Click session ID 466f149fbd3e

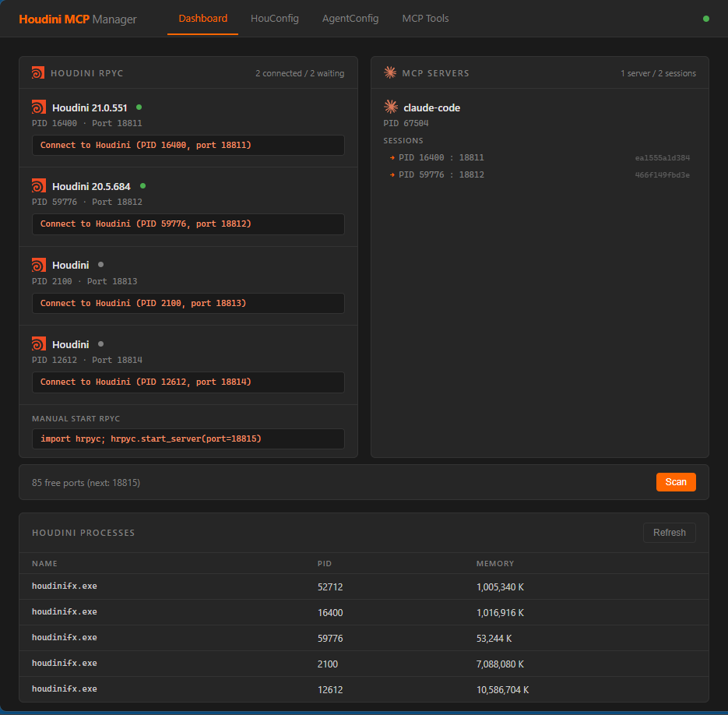(663, 175)
